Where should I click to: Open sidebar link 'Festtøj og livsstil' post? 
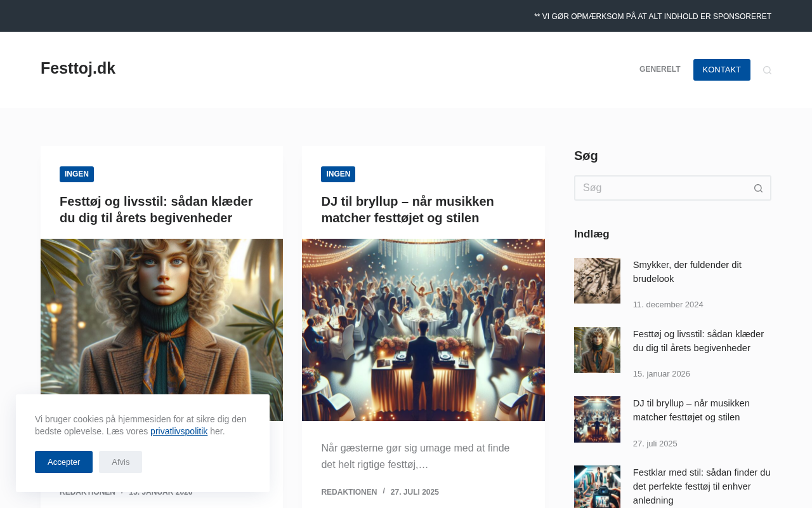698,341
